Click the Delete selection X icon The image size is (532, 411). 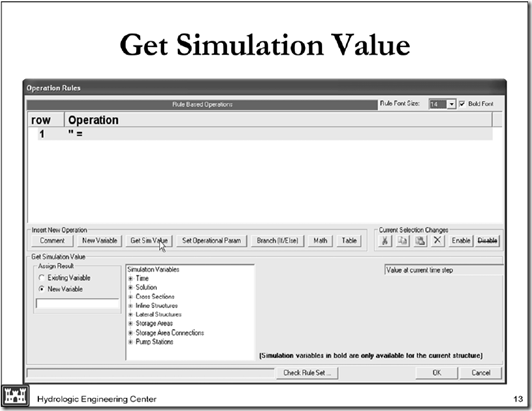click(438, 241)
